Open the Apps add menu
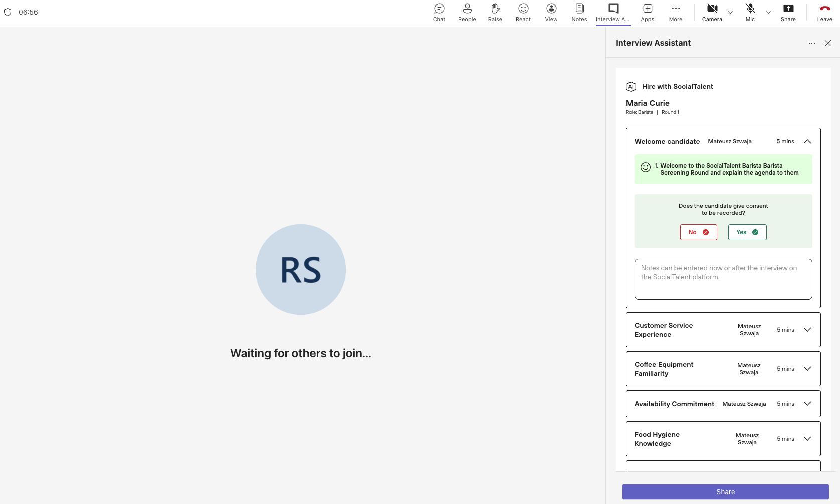 (x=647, y=13)
